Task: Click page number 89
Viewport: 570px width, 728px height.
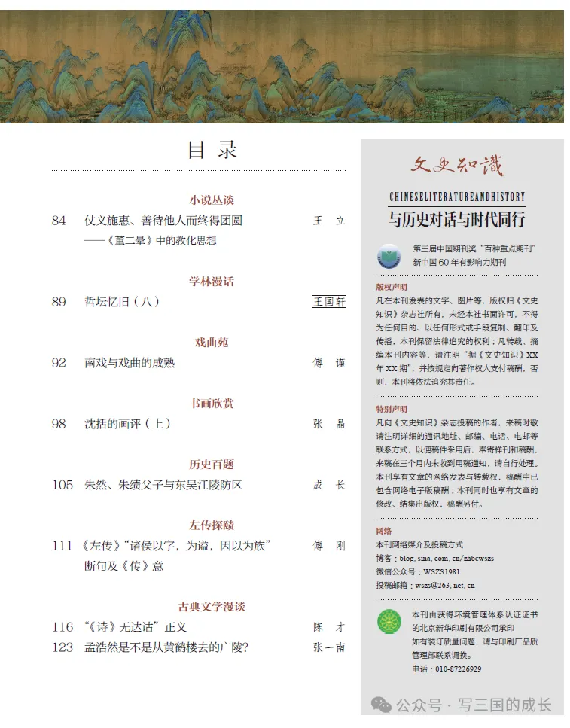Action: coord(59,302)
